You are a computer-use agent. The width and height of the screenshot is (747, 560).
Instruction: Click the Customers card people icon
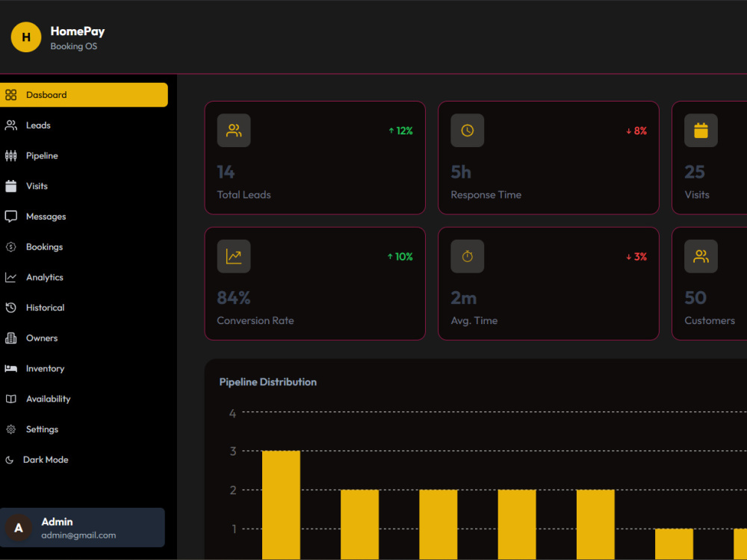tap(701, 256)
